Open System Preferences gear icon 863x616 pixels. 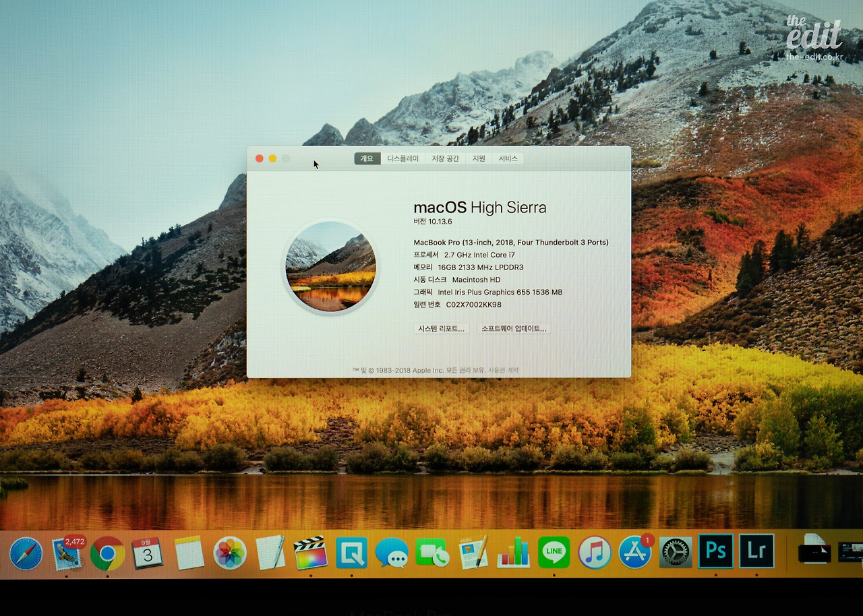click(x=676, y=553)
